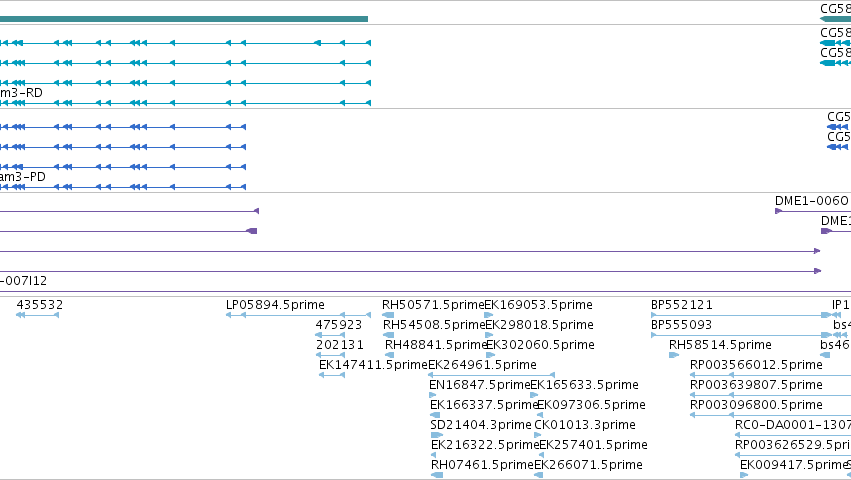Select the BP555093 feature label
Image resolution: width=851 pixels, height=480 pixels.
(x=681, y=325)
